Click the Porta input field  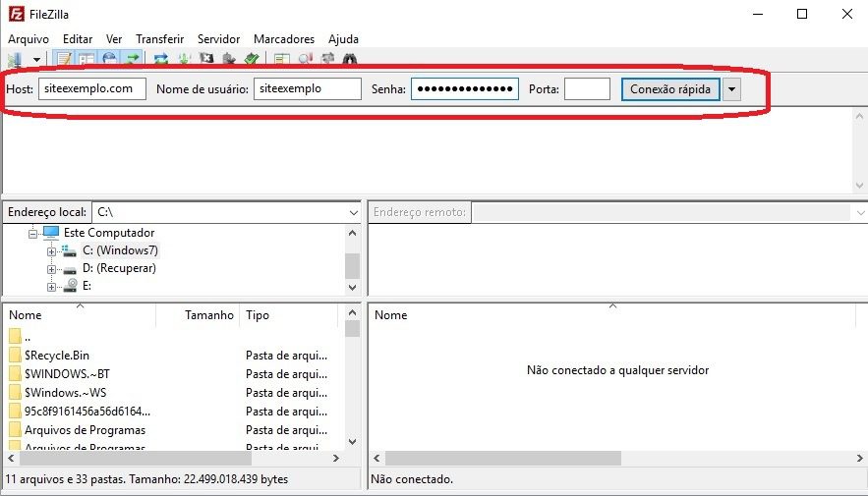[587, 89]
